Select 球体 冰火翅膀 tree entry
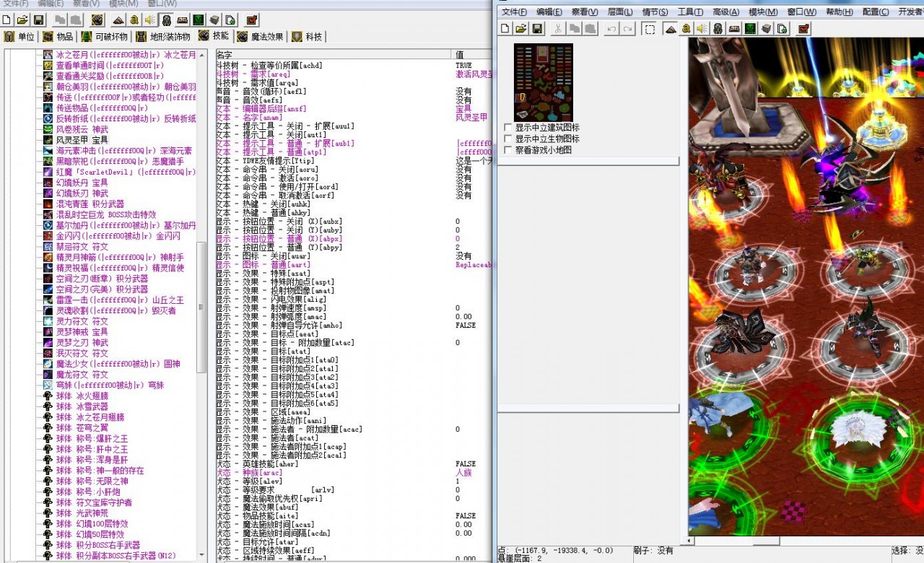 (x=82, y=396)
